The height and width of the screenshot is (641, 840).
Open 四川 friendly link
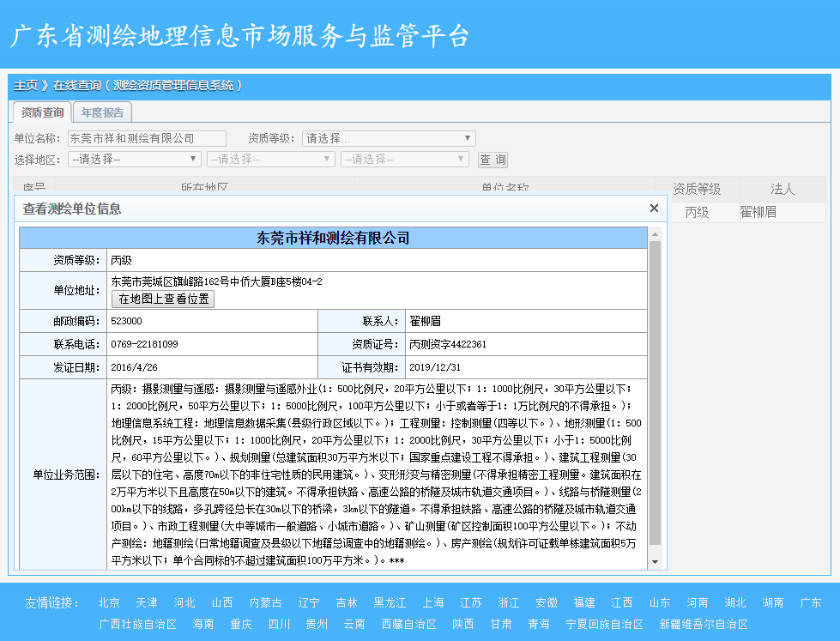point(279,624)
